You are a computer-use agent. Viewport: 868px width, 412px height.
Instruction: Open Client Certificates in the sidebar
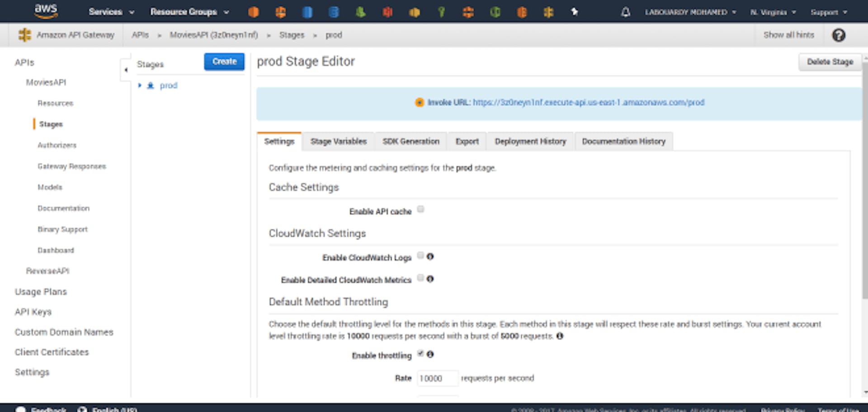coord(52,352)
